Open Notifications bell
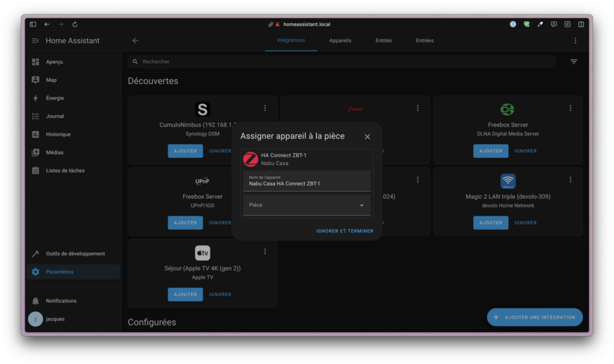 pyautogui.click(x=36, y=301)
